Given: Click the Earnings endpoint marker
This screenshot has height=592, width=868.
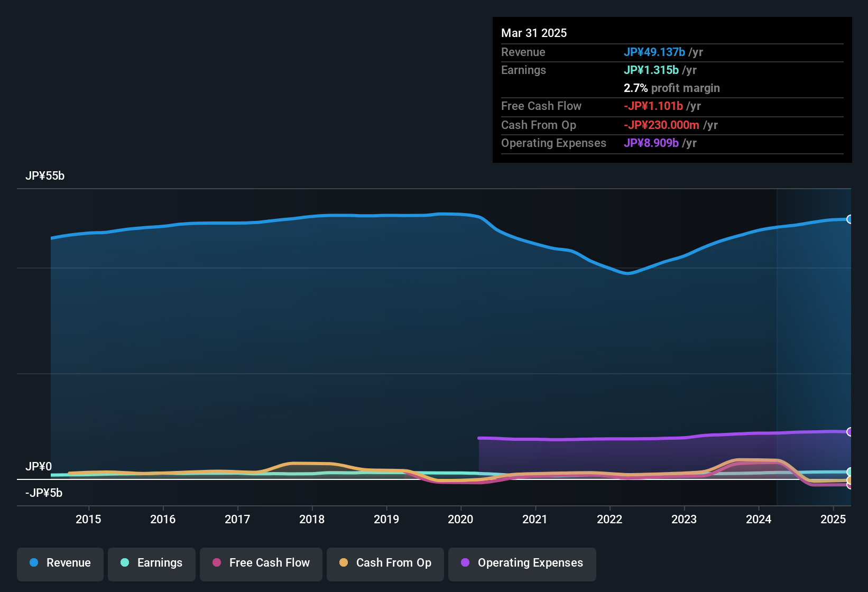Looking at the screenshot, I should (849, 472).
